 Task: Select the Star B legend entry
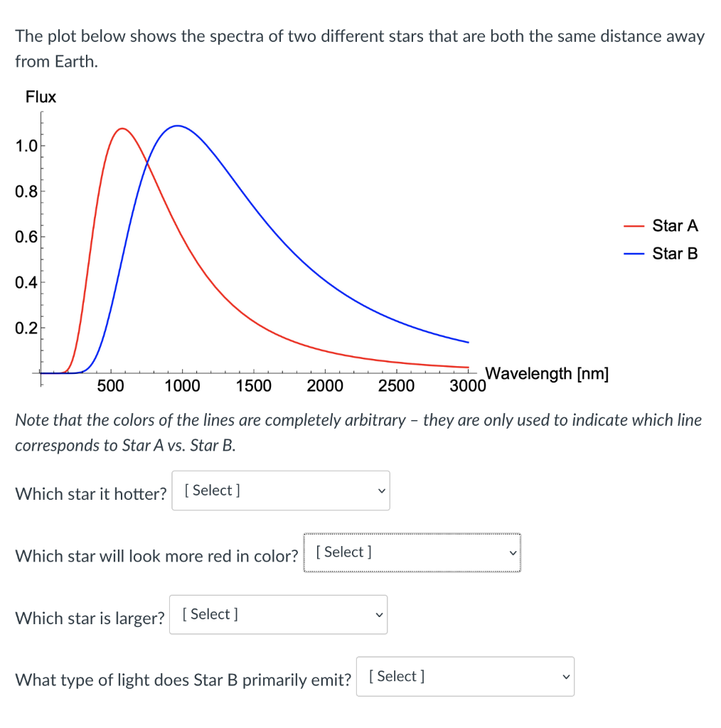tap(674, 253)
